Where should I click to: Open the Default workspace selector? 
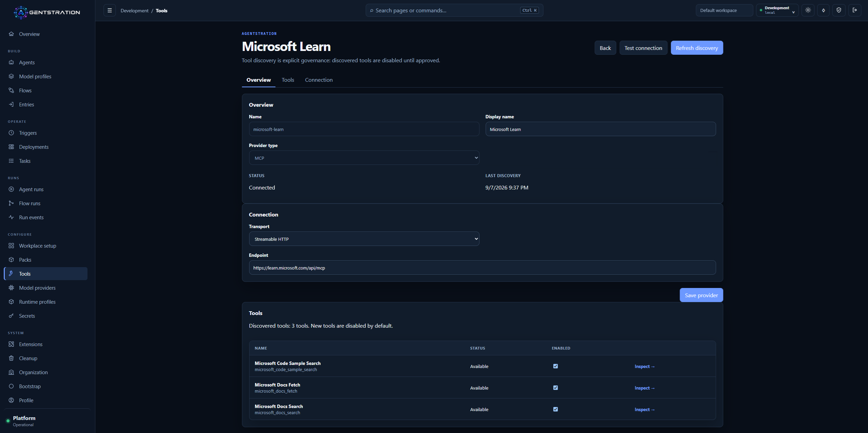724,10
